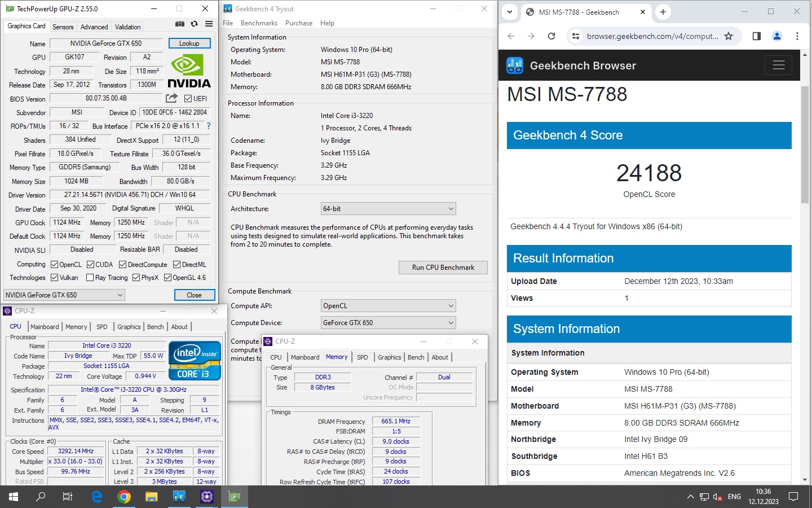812x508 pixels.
Task: Switch to CPU-Z on the taskbar
Action: point(206,497)
